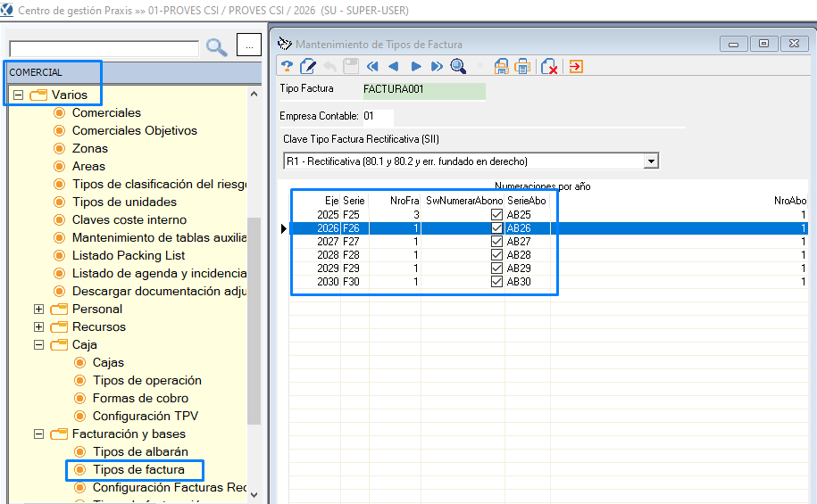Toggle SwNumerarAbono checkbox for 2029

point(496,269)
